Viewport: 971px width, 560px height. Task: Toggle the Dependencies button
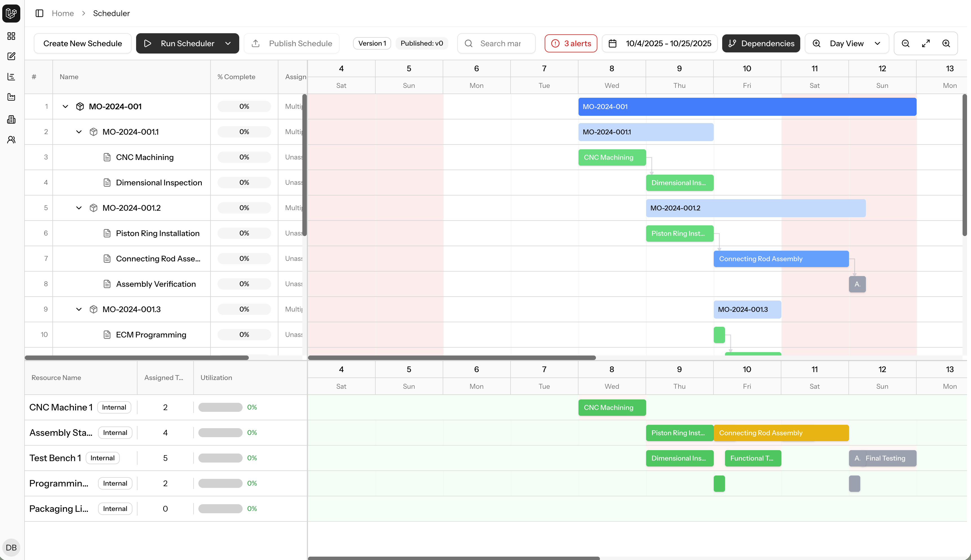point(761,43)
